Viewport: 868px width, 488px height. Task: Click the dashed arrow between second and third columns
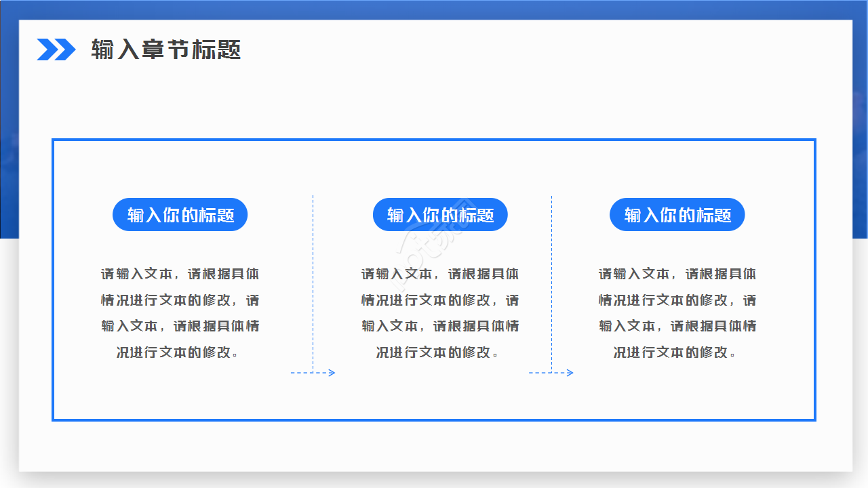[x=551, y=372]
